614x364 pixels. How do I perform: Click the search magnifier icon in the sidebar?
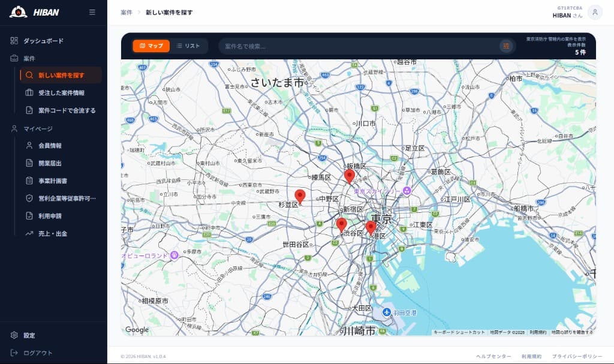[29, 75]
